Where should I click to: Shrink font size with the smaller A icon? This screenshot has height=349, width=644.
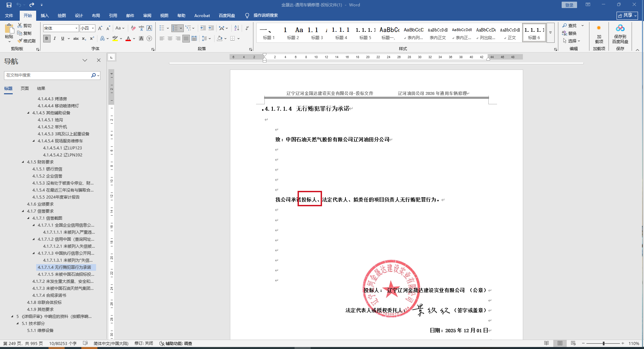point(108,28)
